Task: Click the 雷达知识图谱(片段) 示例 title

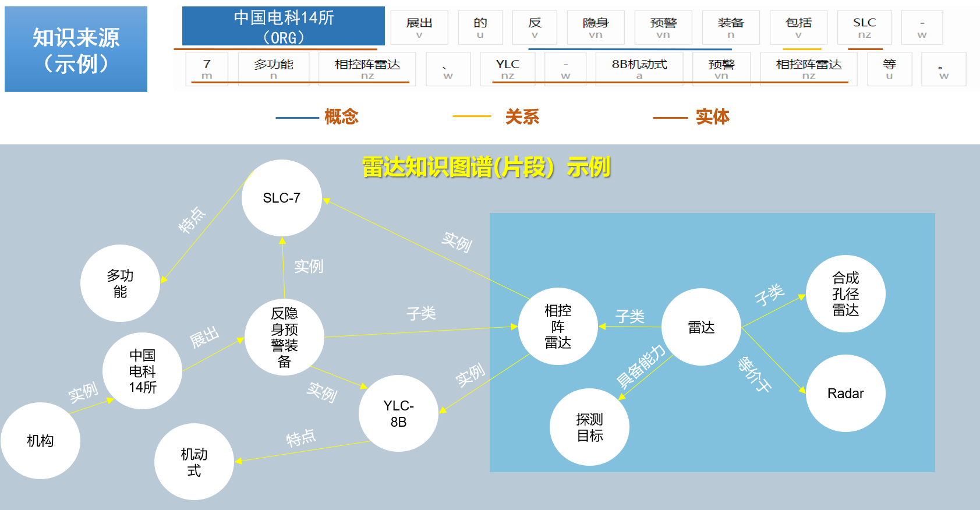Action: tap(486, 168)
